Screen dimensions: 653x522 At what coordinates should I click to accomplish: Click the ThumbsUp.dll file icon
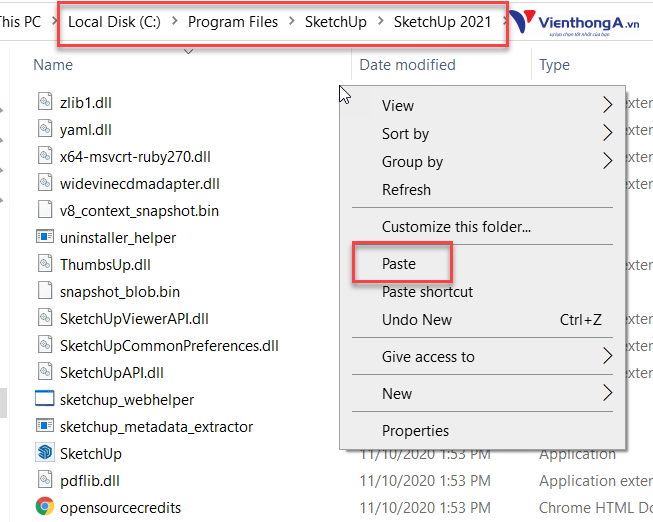click(45, 263)
